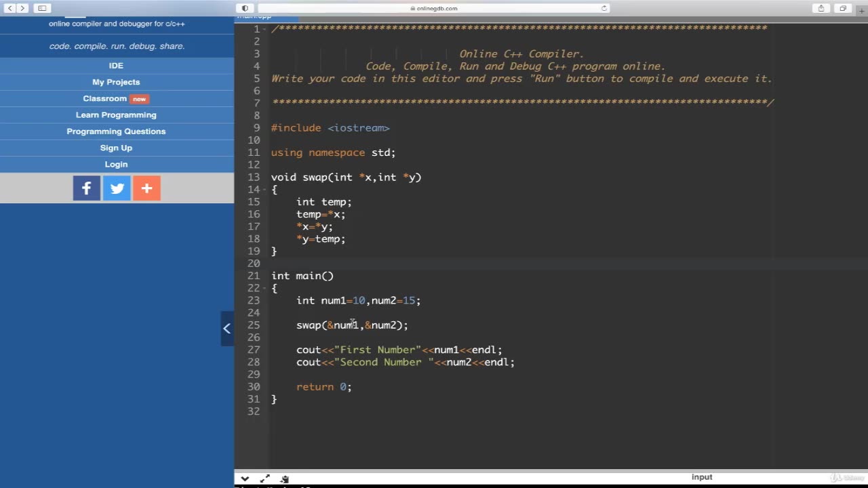The height and width of the screenshot is (488, 868).
Task: Select the input console tab
Action: (x=702, y=477)
